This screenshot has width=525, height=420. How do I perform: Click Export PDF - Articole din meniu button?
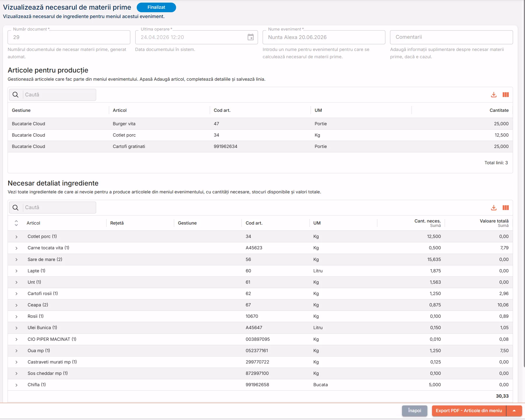pyautogui.click(x=469, y=411)
